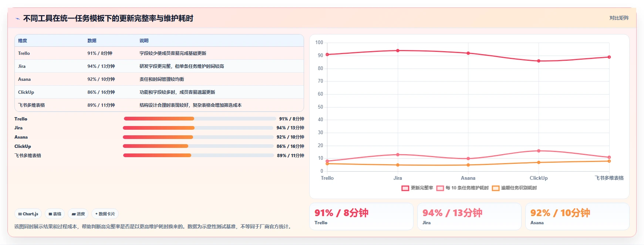Click the 飞书多维表格 row description text
The image size is (644, 245).
pos(190,105)
